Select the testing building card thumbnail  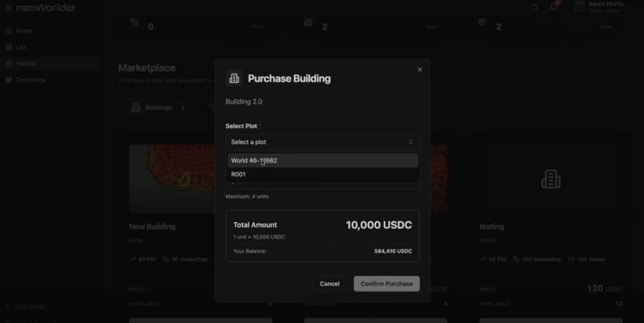pyautogui.click(x=550, y=180)
